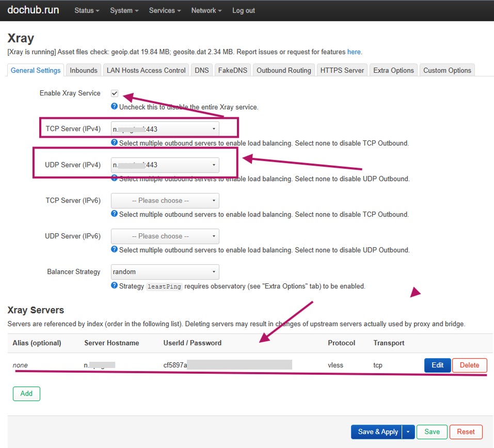Click the help icon under TCP Server (IPv6)
The height and width of the screenshot is (448, 494).
click(115, 214)
